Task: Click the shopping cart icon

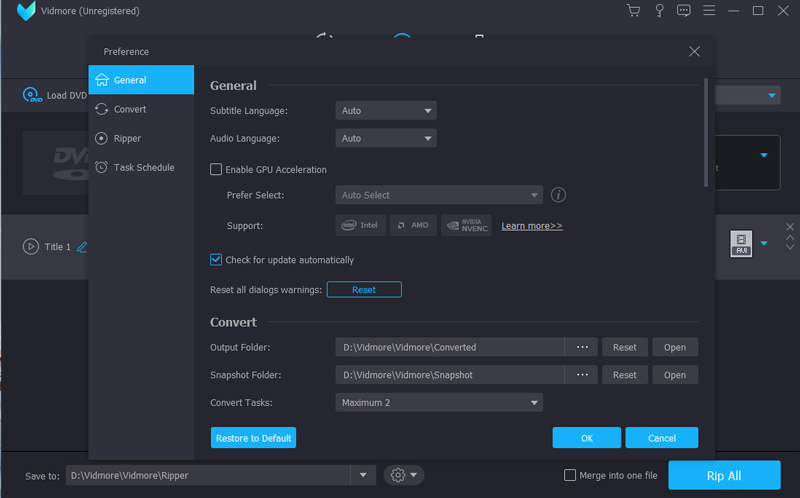Action: [x=633, y=11]
